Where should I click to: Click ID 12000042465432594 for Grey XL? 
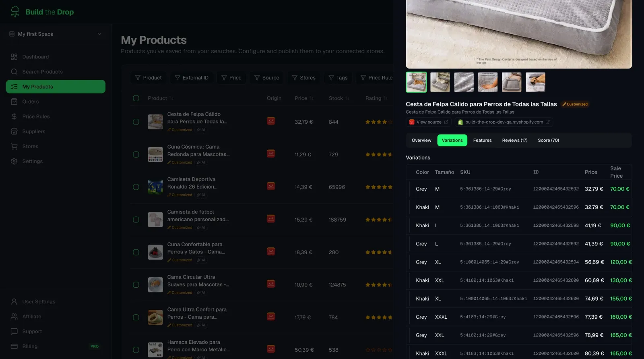pos(556,262)
